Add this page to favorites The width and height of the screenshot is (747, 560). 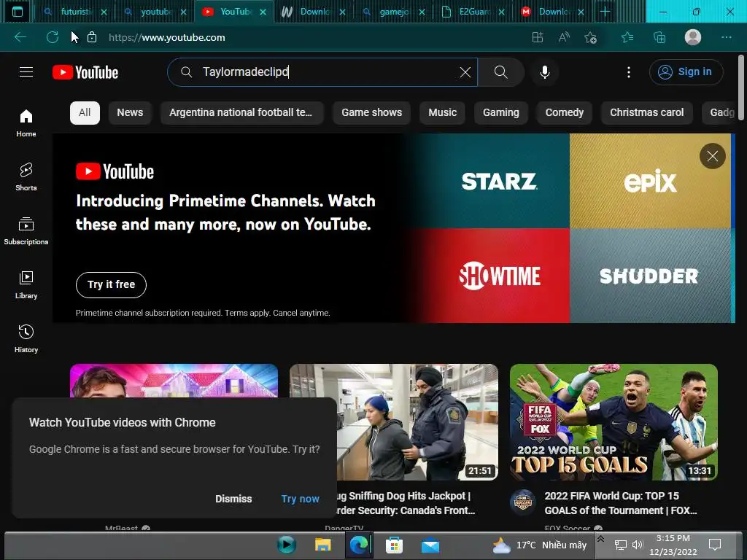point(591,37)
